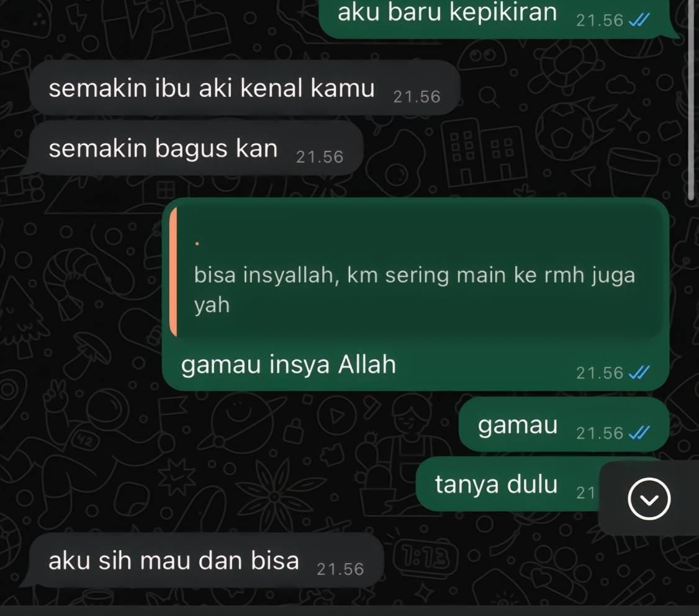Click timestamp next to 'gamau' bubble
This screenshot has width=699, height=616.
(600, 433)
